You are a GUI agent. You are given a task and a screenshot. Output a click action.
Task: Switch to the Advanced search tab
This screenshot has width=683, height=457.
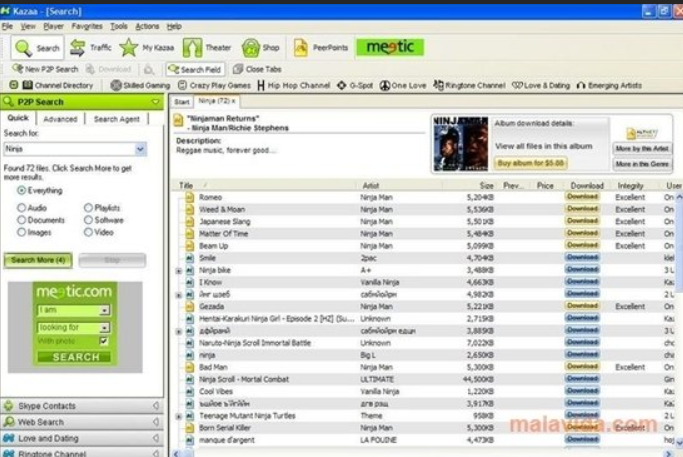click(61, 119)
